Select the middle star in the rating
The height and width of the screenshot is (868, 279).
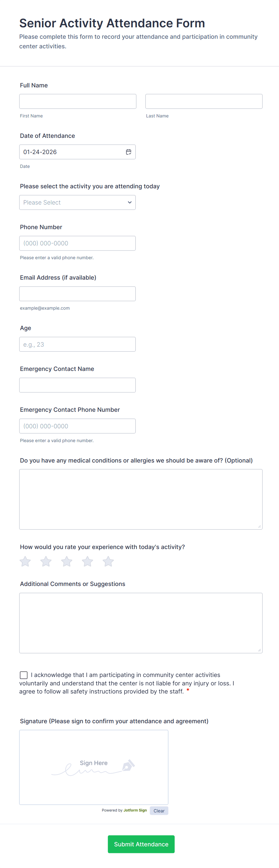point(67,561)
